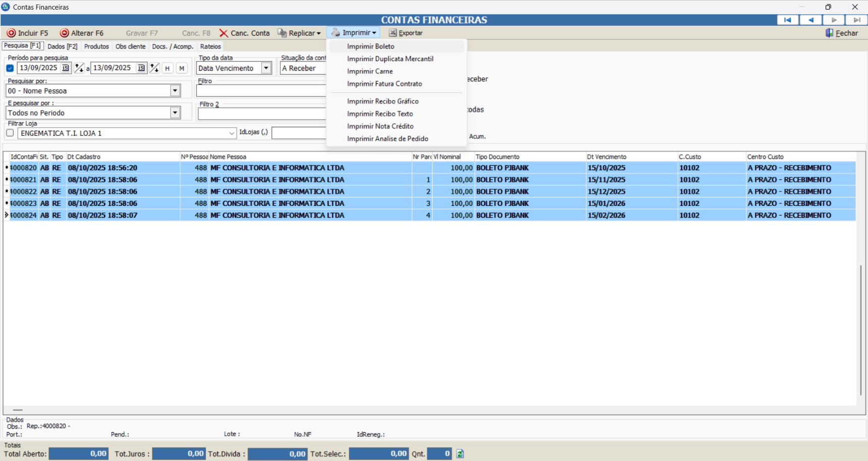Click the Alterar F6 button
Screen dimensions: 868x461
coord(82,33)
